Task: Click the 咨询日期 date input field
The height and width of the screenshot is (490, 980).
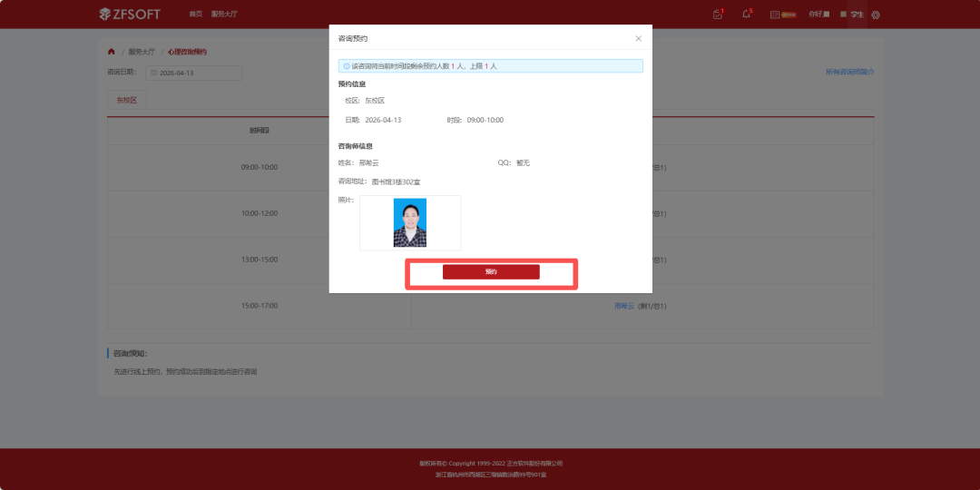Action: tap(194, 73)
